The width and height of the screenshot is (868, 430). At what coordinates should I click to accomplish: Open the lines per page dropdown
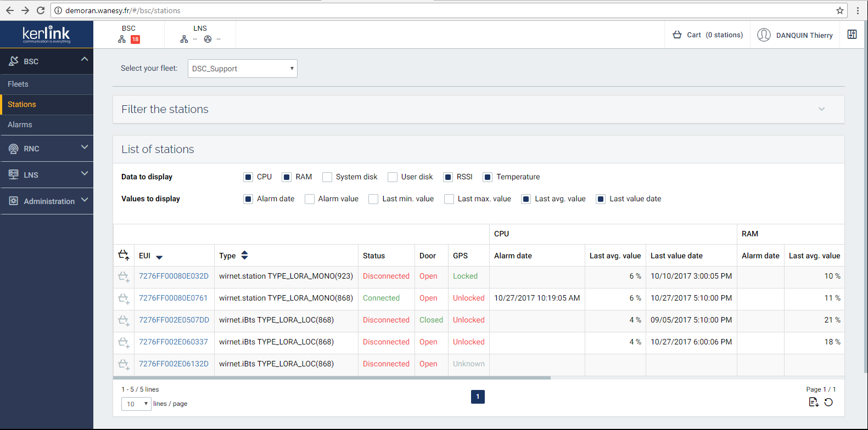pos(136,404)
